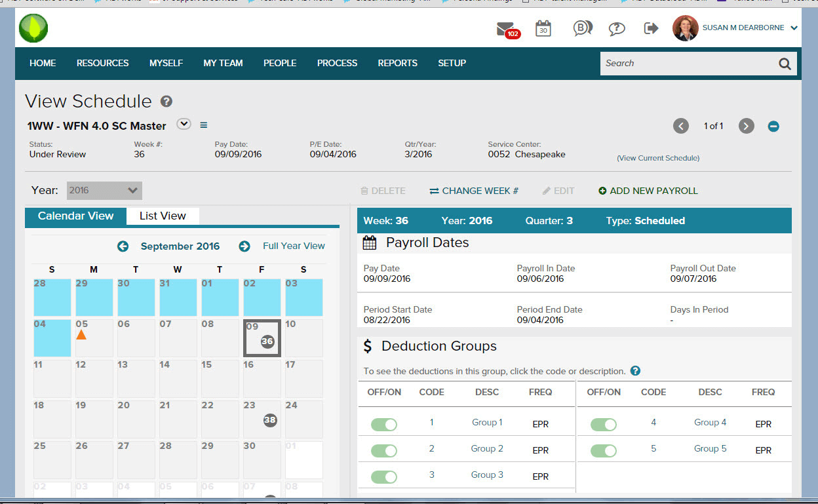818x504 pixels.
Task: Open the MY TEAM menu
Action: [223, 63]
